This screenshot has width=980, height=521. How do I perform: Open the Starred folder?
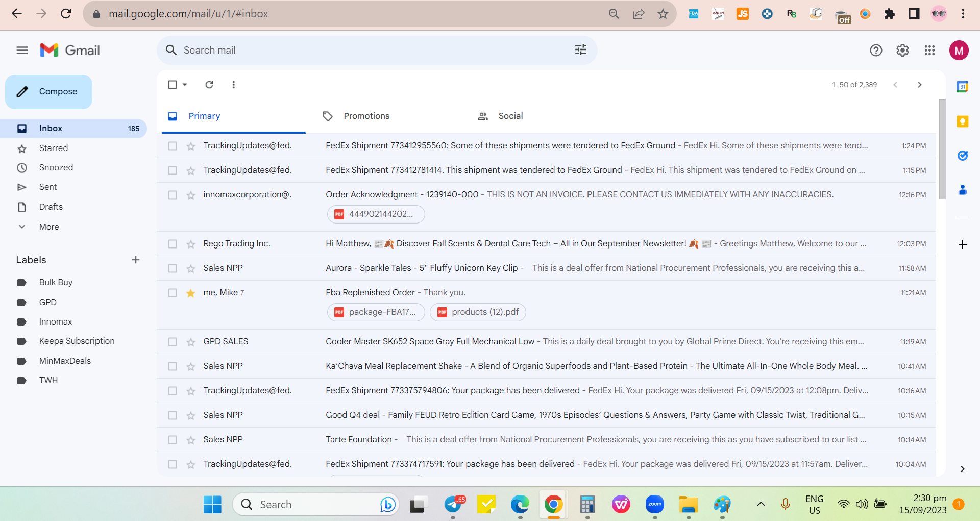(53, 148)
